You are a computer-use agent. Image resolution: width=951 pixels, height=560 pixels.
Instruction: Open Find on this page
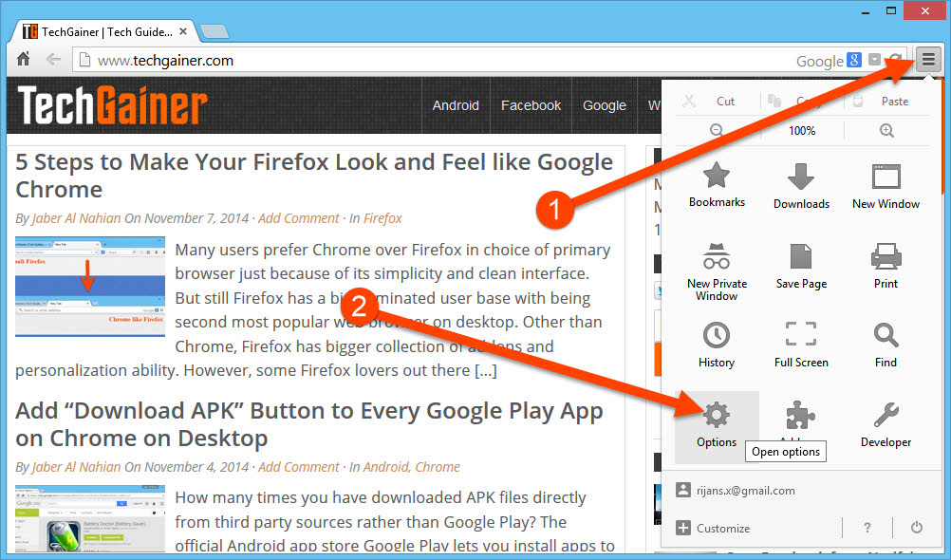tap(886, 345)
